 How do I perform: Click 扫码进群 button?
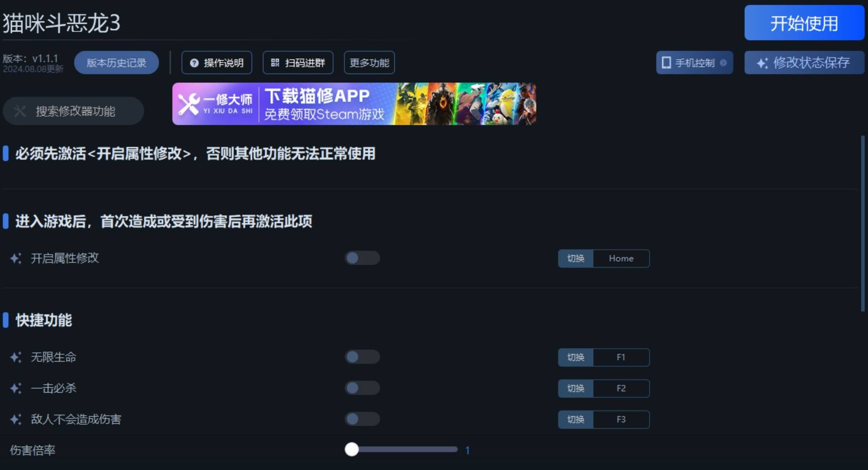298,63
